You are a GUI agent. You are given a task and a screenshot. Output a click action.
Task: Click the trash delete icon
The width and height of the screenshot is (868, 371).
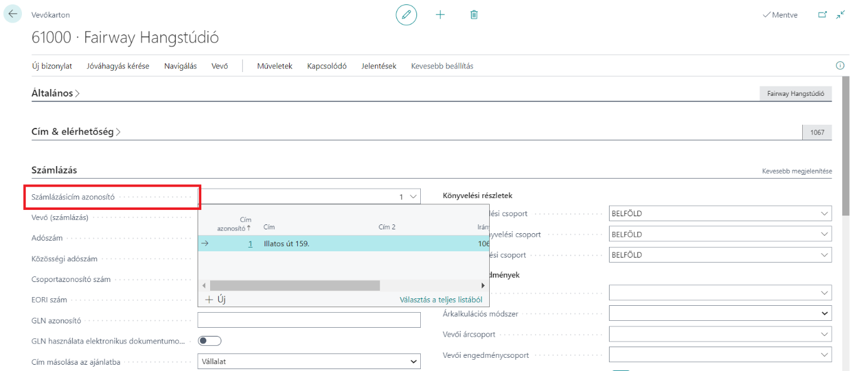point(474,14)
